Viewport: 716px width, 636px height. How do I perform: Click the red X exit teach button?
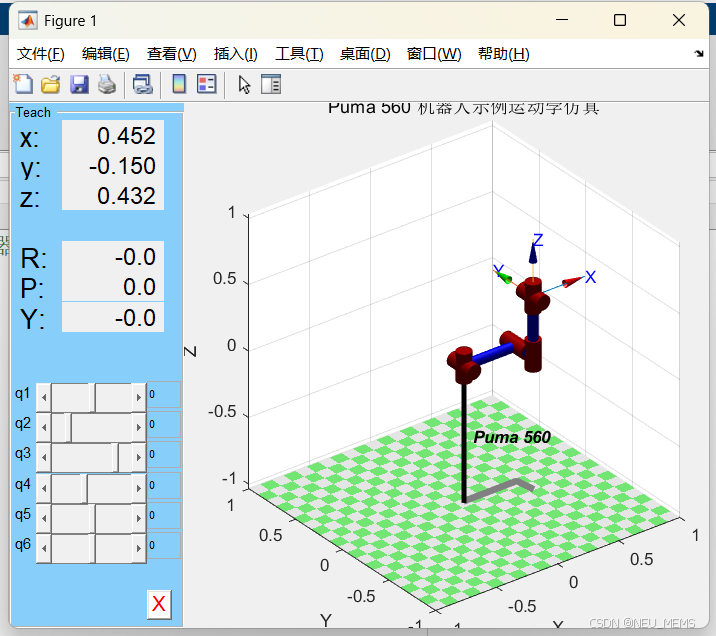tap(159, 604)
